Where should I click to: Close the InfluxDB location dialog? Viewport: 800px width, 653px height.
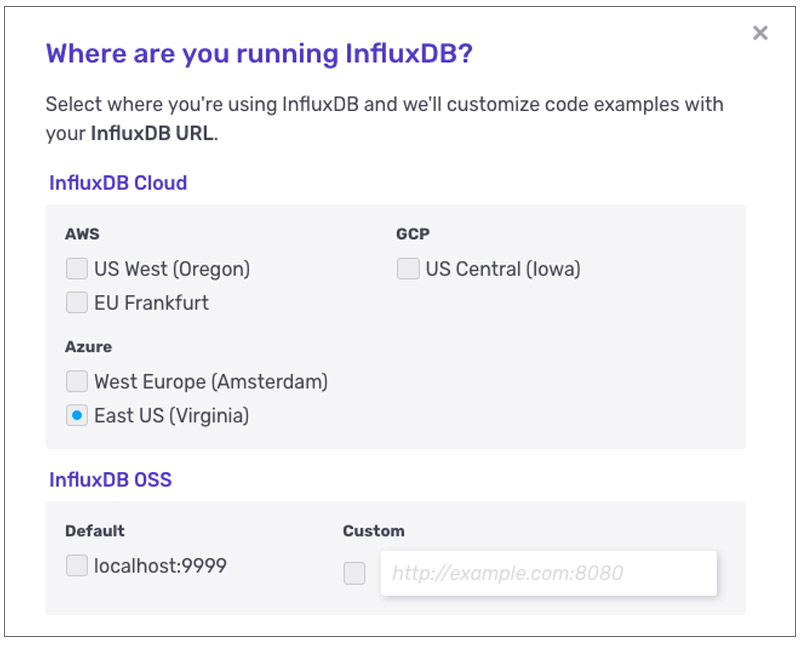tap(760, 33)
